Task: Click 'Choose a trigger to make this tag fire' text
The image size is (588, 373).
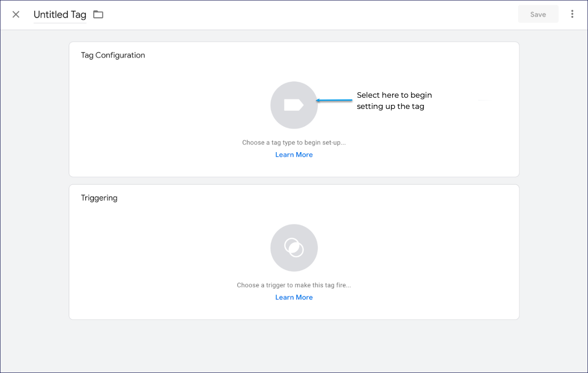Action: tap(294, 285)
